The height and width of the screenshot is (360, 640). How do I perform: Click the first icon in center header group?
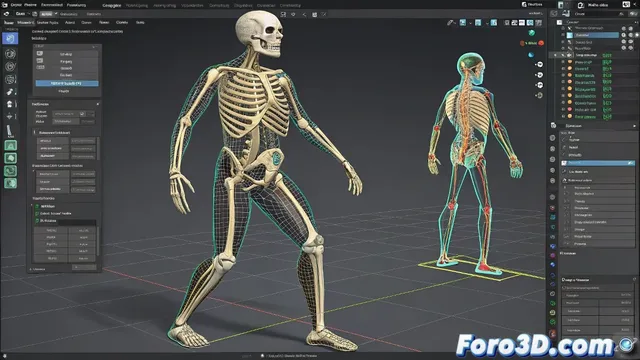[283, 14]
